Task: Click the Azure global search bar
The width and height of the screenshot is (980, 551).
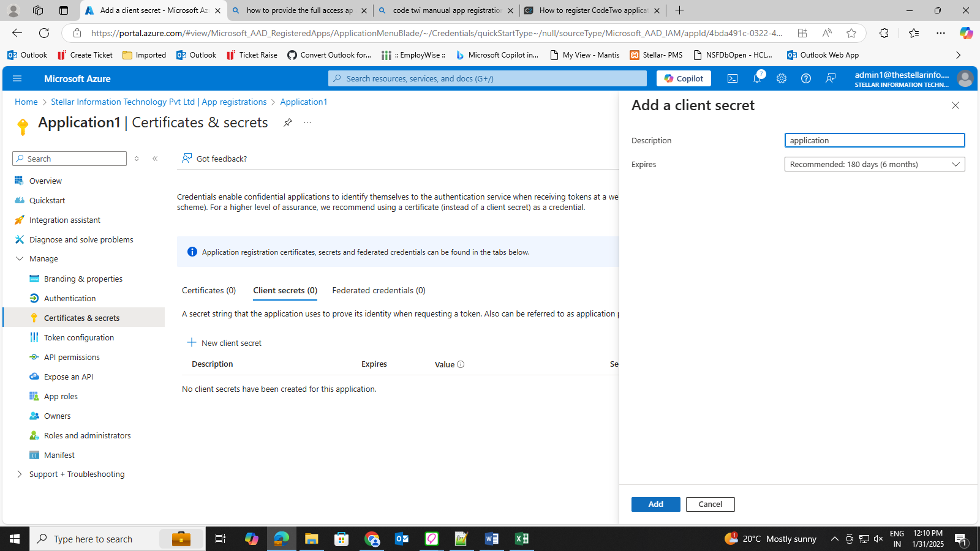Action: click(x=488, y=78)
